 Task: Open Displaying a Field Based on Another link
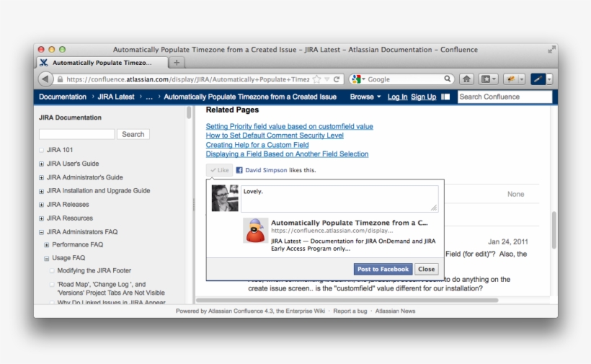point(287,154)
